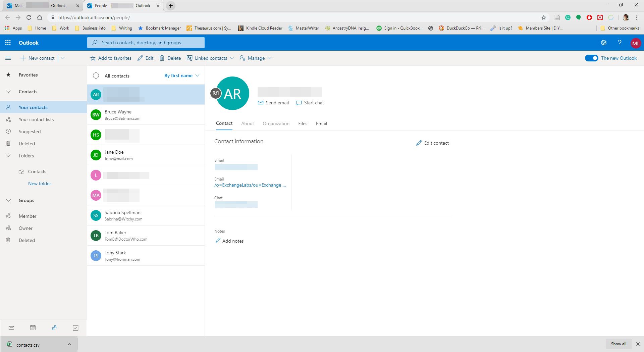
Task: Collapse the left navigation hamburger menu
Action: tap(8, 58)
